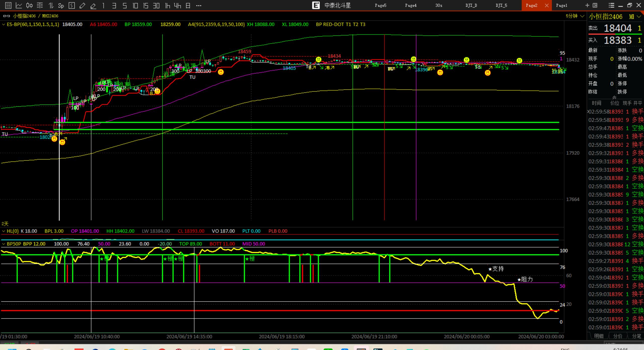Set the 5-minute period button
Screen dimensions: 644x350
click(125, 5)
